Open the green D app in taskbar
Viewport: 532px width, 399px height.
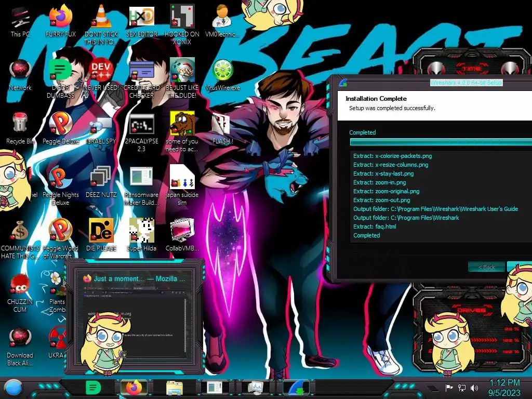pyautogui.click(x=93, y=388)
